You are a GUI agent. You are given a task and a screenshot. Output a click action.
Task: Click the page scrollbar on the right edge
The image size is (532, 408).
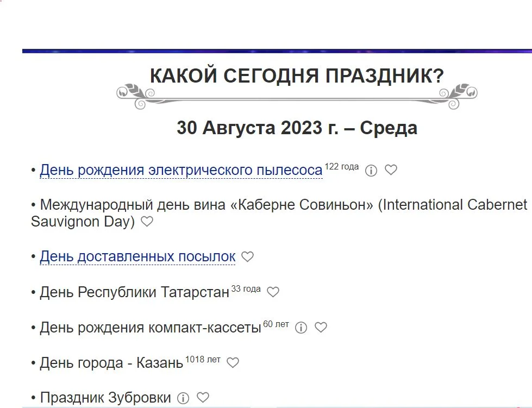[529, 204]
